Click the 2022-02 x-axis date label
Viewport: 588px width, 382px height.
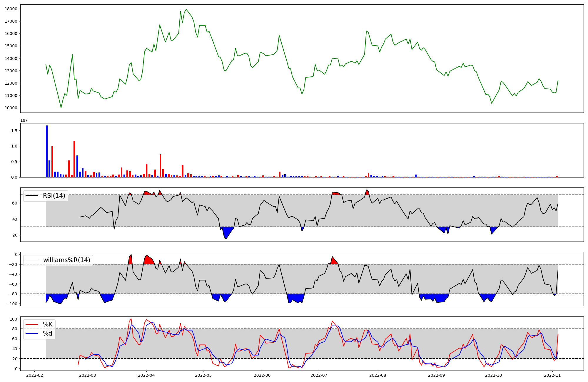pos(35,375)
